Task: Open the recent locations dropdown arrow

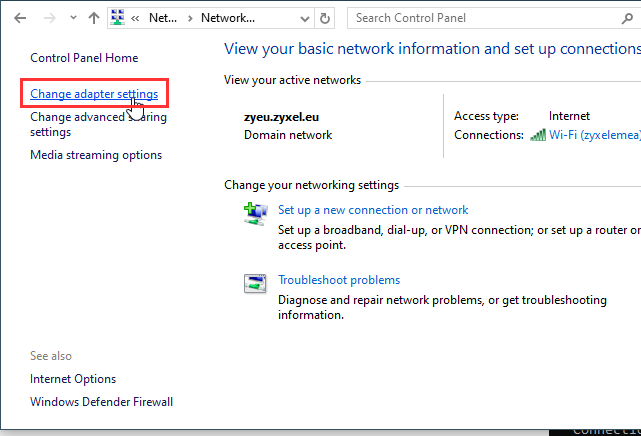Action: [71, 18]
